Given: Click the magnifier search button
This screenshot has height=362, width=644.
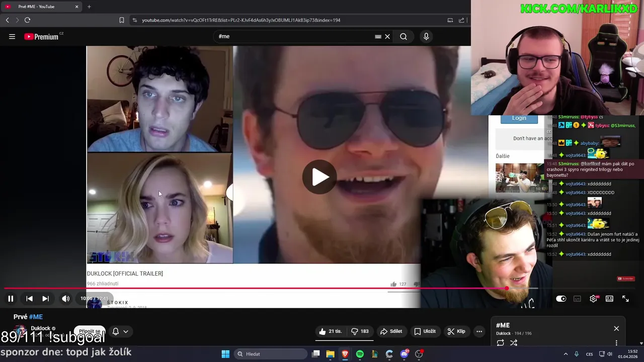Looking at the screenshot, I should click(404, 36).
